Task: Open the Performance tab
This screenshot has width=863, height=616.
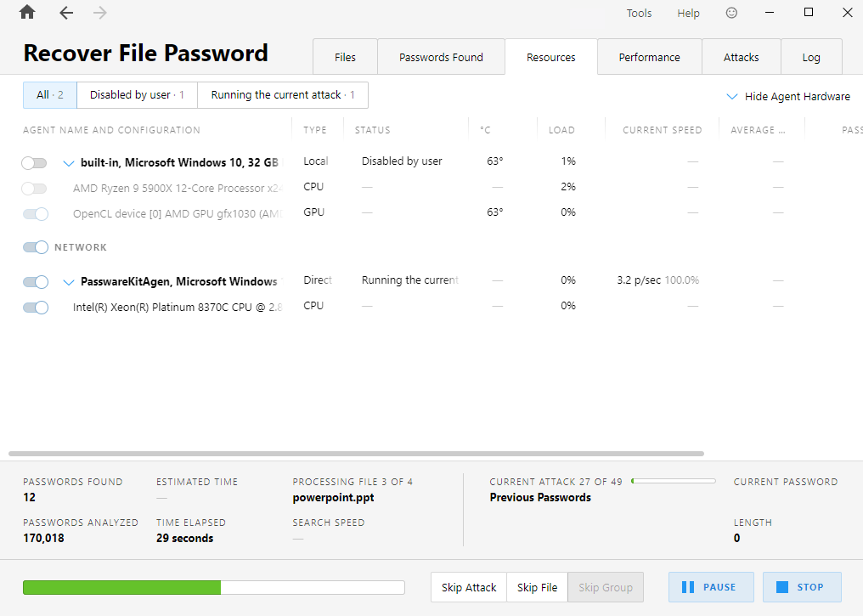Action: (x=650, y=57)
